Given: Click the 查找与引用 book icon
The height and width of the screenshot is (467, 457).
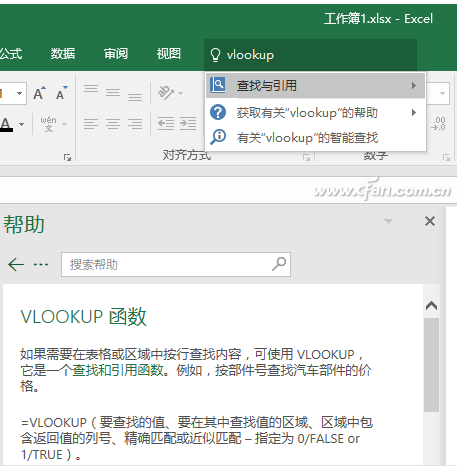Looking at the screenshot, I should (218, 85).
